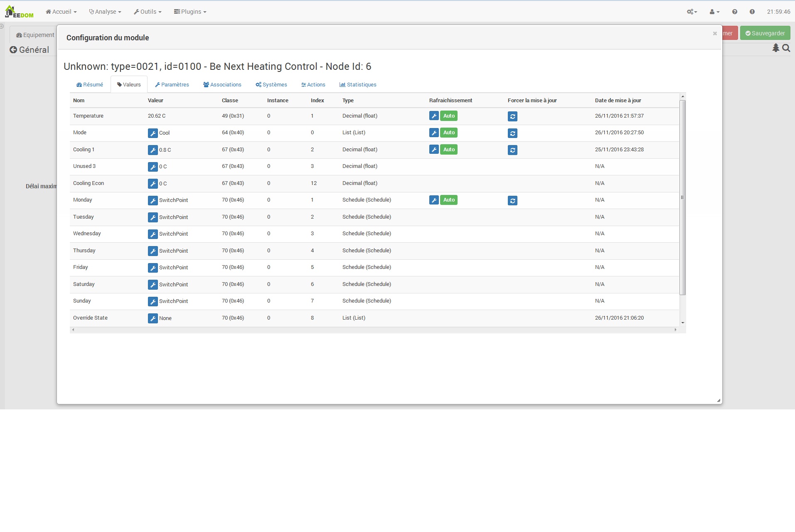Edit Wednesday SwitchPoint wrench icon
Image resolution: width=795 pixels, height=532 pixels.
point(153,234)
